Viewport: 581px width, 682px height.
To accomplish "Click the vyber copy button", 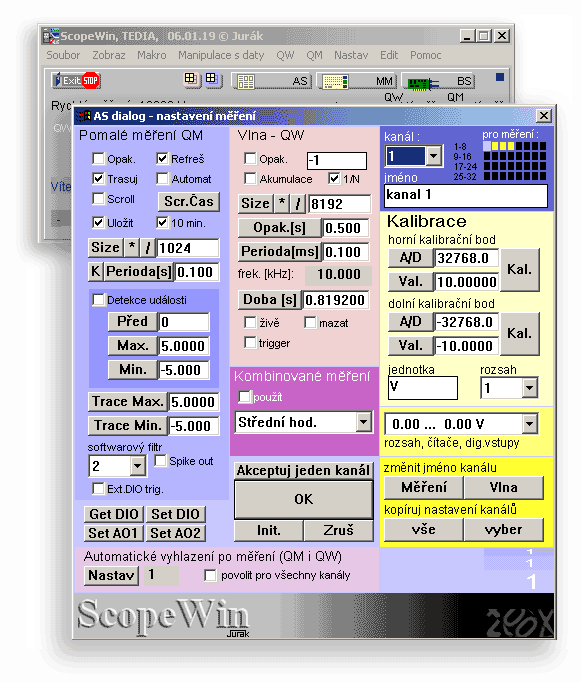I will (x=503, y=529).
